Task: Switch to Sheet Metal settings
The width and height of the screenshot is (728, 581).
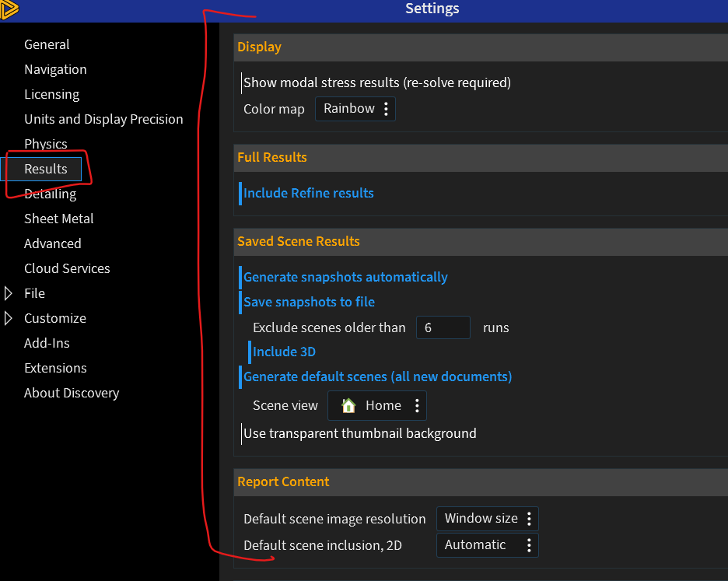Action: (59, 219)
